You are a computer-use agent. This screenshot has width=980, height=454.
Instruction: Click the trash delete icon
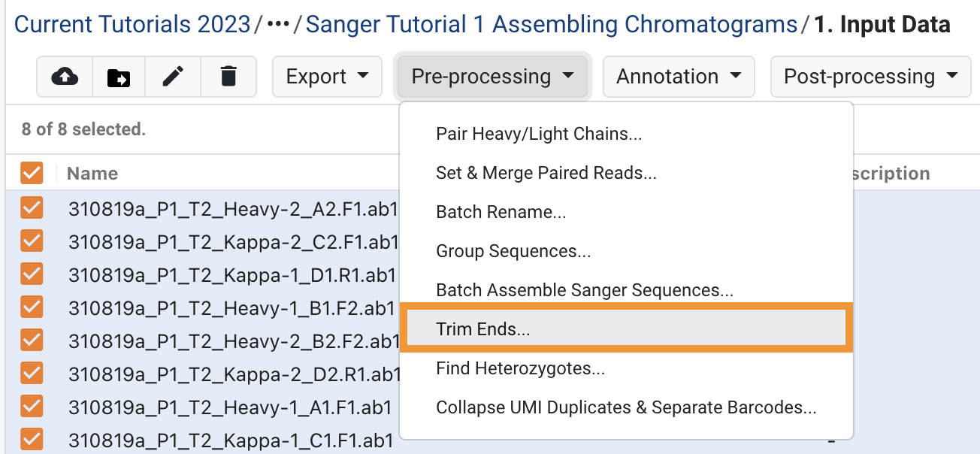point(228,77)
